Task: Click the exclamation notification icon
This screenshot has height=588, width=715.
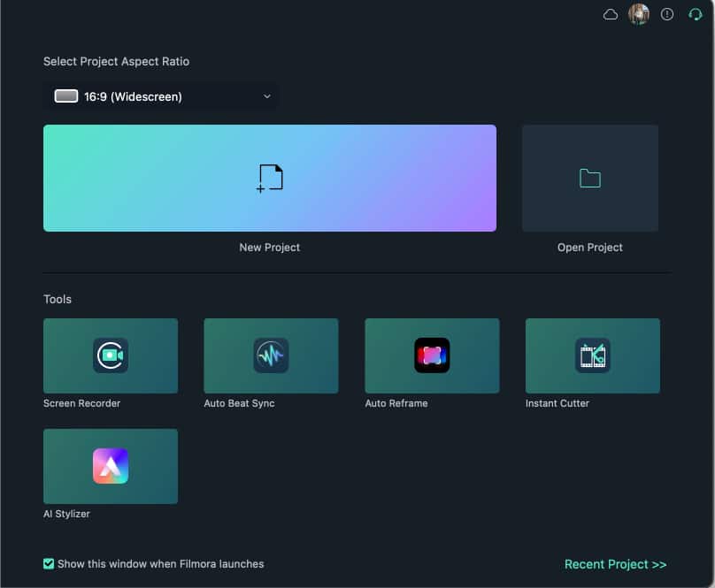Action: pos(666,14)
